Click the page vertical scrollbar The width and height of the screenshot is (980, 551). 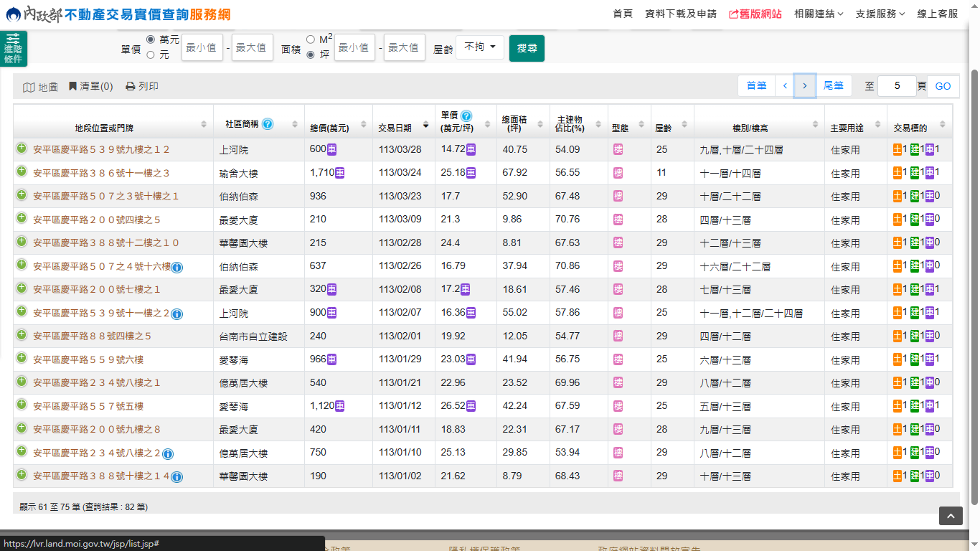tap(974, 287)
